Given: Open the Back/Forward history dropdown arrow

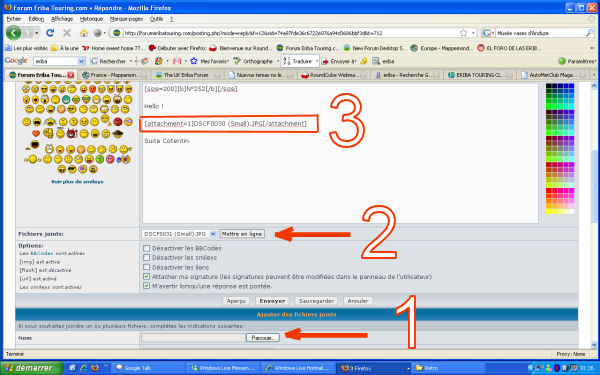Looking at the screenshot, I should click(x=37, y=33).
